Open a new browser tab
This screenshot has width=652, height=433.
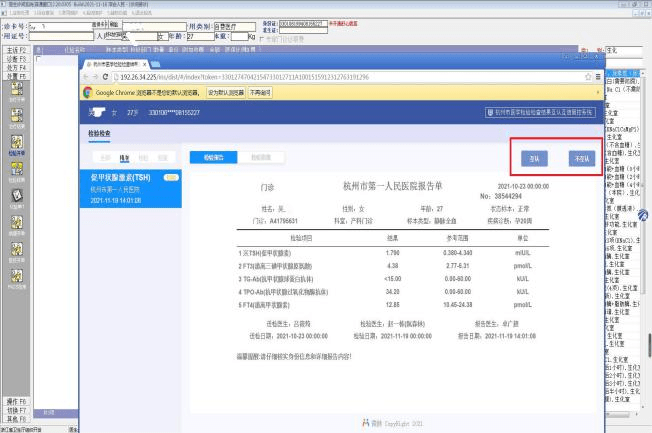(156, 64)
